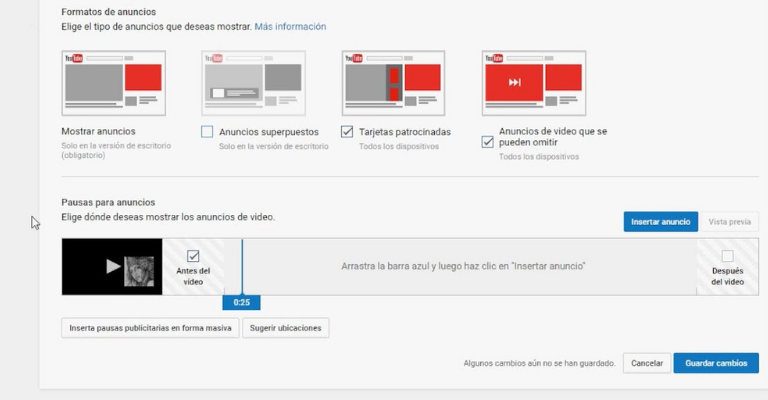Click the skippable video ads illustration
The image size is (768, 400).
pyautogui.click(x=534, y=83)
